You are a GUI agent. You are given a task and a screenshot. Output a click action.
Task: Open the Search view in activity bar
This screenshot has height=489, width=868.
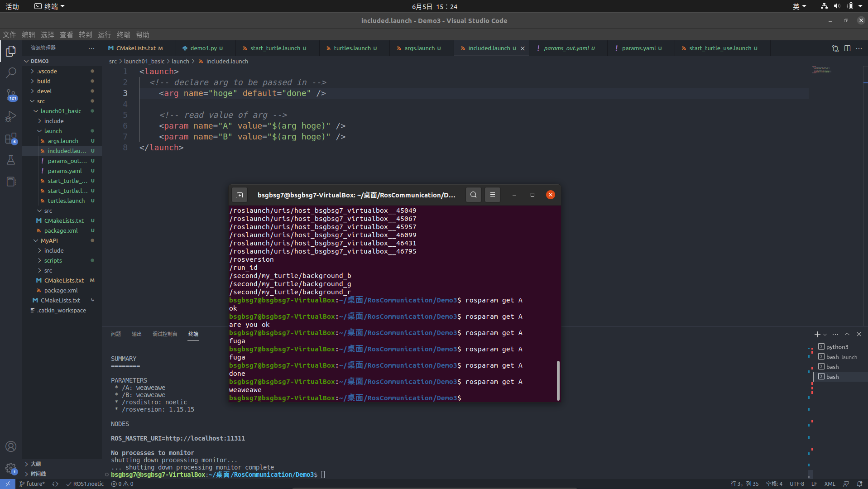click(11, 73)
